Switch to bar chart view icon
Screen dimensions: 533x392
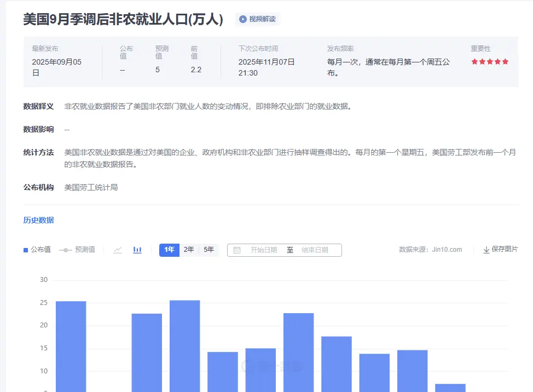(137, 250)
